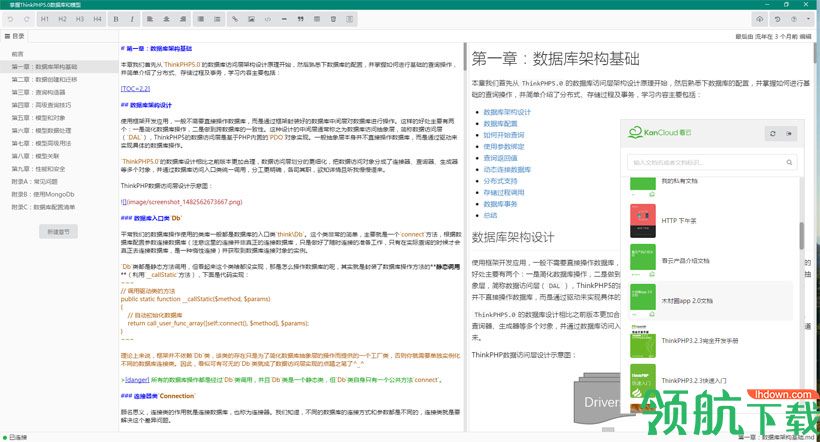Click the 新建章节 button
Viewport: 820px width, 442px height.
59,232
